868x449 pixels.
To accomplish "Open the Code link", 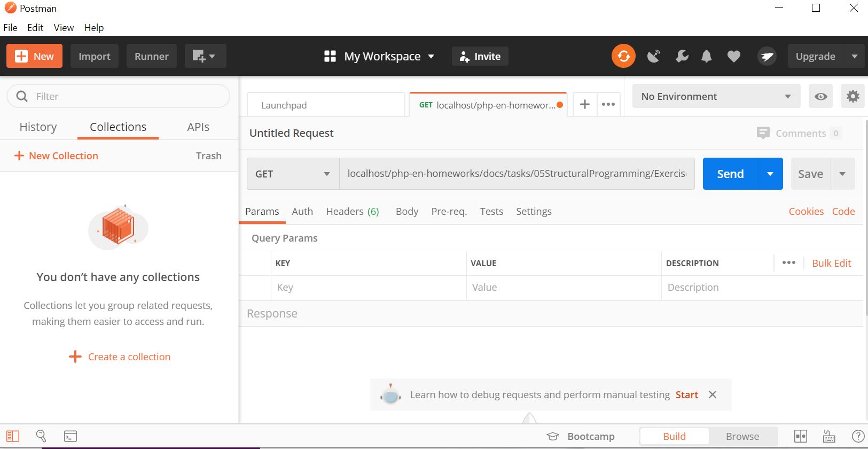I will click(843, 212).
